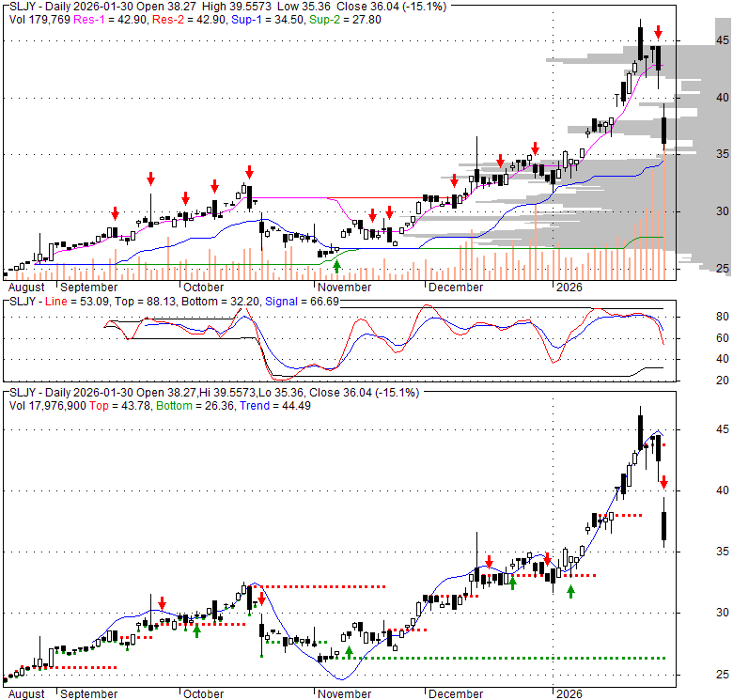This screenshot has height=700, width=733.
Task: Select the Sup-1 = 34.50 label
Action: point(268,20)
